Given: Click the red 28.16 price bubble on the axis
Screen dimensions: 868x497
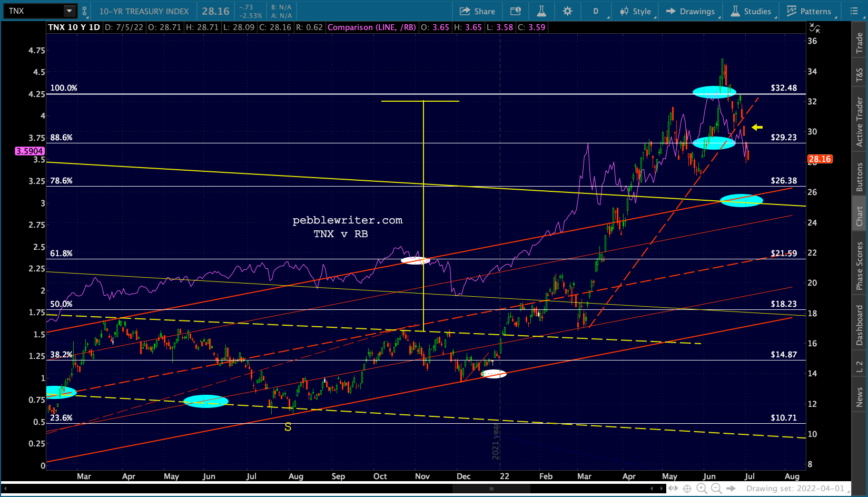Looking at the screenshot, I should [820, 159].
